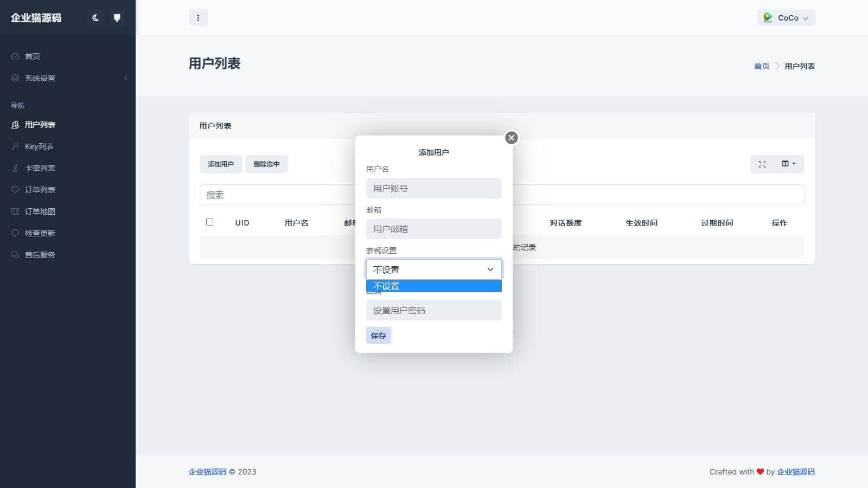Image resolution: width=868 pixels, height=488 pixels.
Task: Tick the select-all checkbox beside UID
Action: pos(210,222)
